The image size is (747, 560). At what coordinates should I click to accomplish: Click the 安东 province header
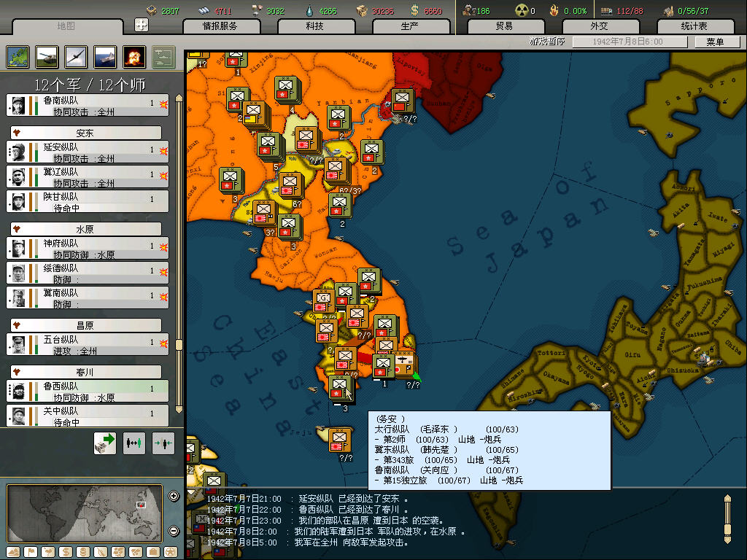pos(86,133)
